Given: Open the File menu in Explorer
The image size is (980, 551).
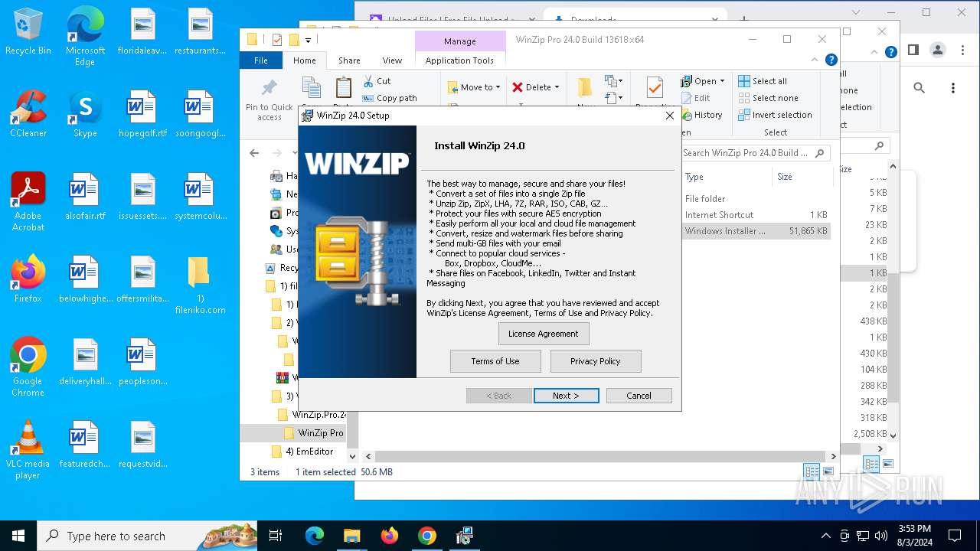Looking at the screenshot, I should coord(261,60).
